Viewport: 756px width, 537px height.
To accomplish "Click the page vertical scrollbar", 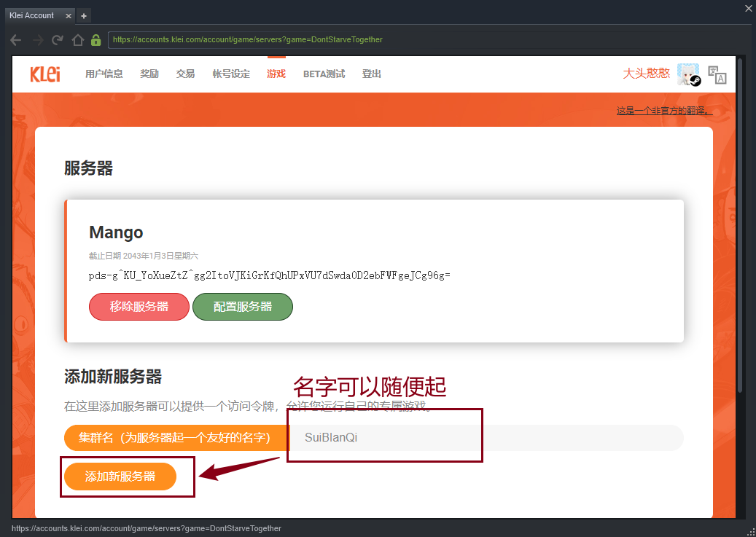I will (740, 227).
